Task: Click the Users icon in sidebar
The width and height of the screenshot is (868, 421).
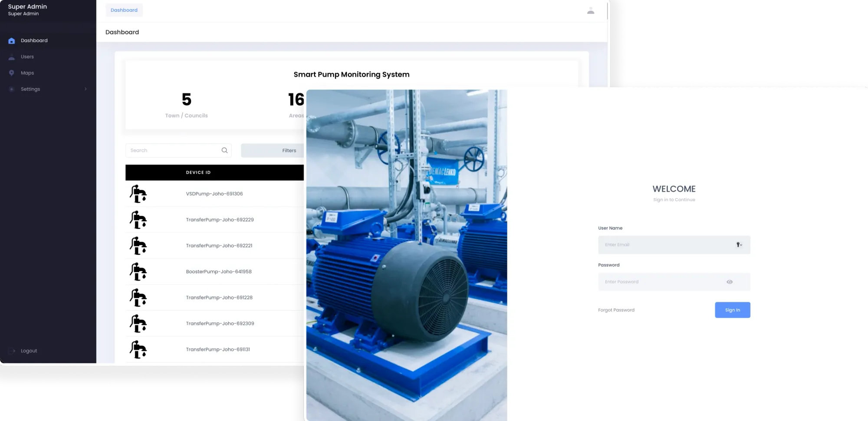Action: 12,57
